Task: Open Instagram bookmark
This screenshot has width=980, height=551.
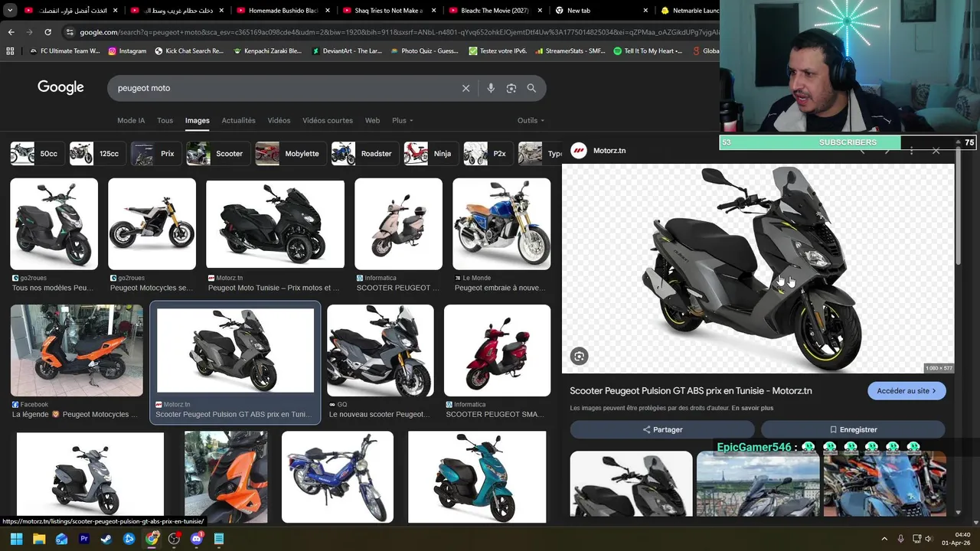Action: coord(127,51)
